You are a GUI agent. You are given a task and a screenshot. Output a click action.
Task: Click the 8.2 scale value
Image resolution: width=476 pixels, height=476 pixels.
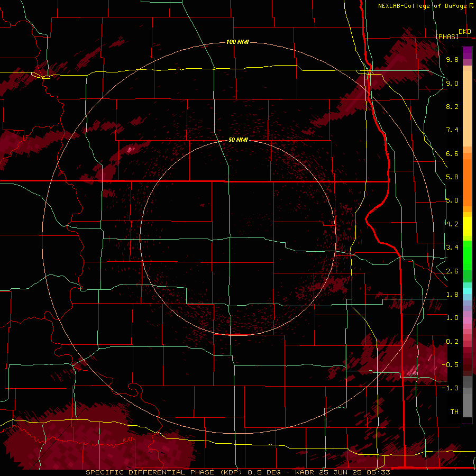click(x=452, y=106)
